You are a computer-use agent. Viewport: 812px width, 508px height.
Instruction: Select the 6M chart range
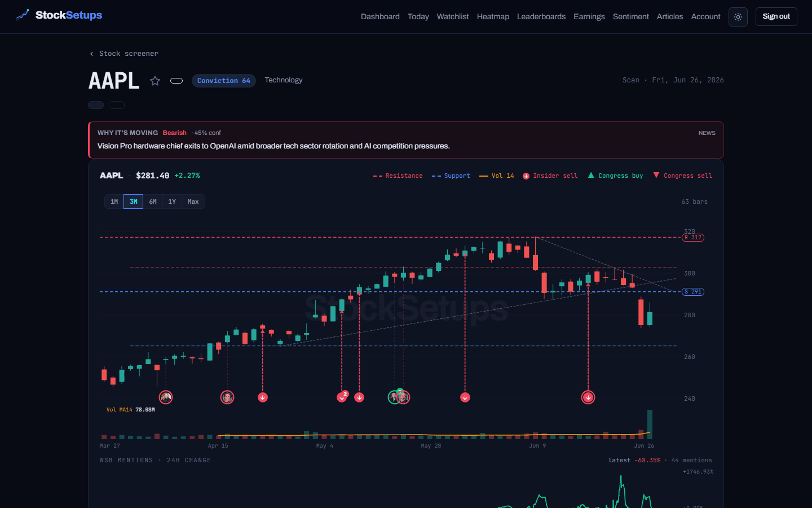153,202
